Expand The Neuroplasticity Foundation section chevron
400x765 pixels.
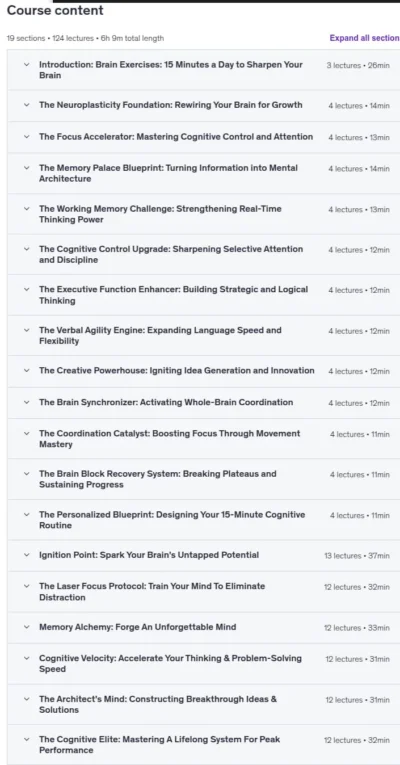point(27,105)
